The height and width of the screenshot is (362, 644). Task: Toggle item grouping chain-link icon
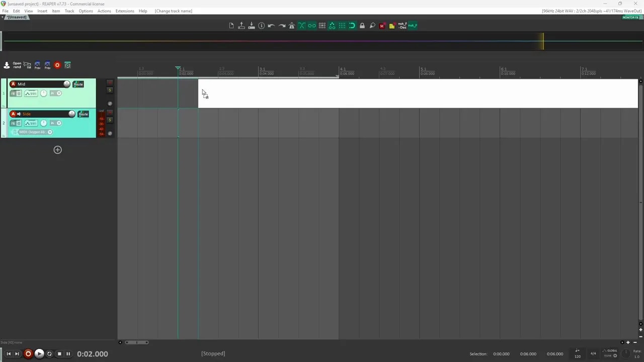312,26
